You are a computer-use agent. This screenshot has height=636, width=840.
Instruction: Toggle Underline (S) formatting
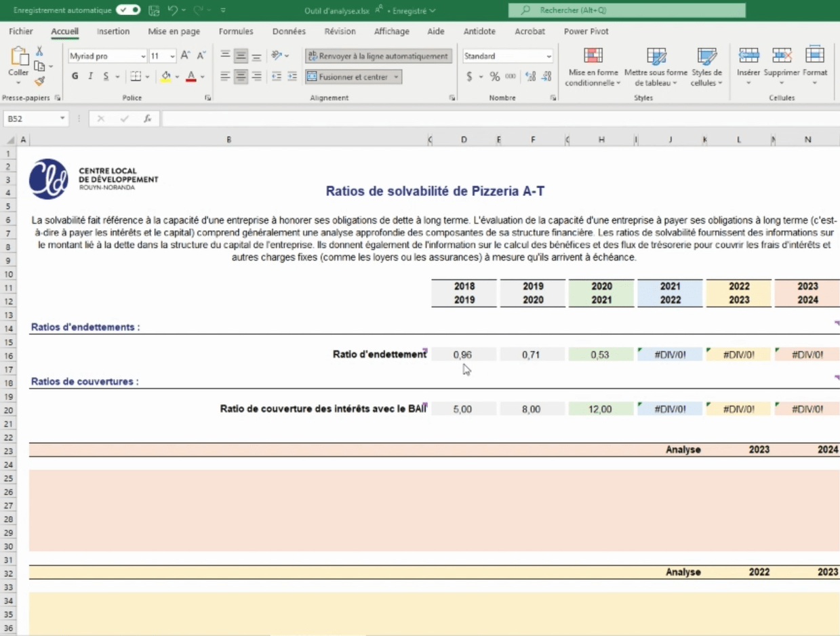click(x=106, y=77)
